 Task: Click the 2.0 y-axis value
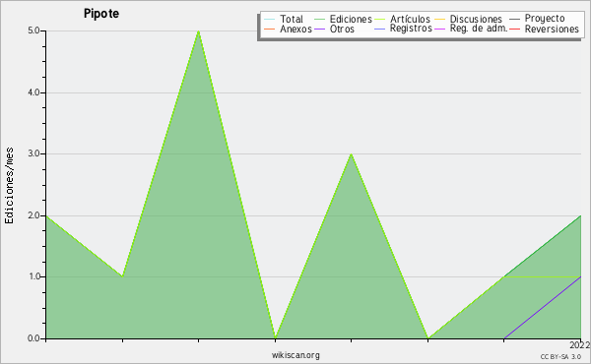point(33,215)
